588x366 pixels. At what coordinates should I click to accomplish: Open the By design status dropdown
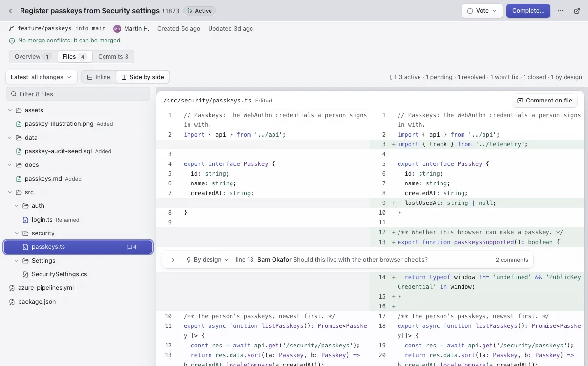coord(207,260)
